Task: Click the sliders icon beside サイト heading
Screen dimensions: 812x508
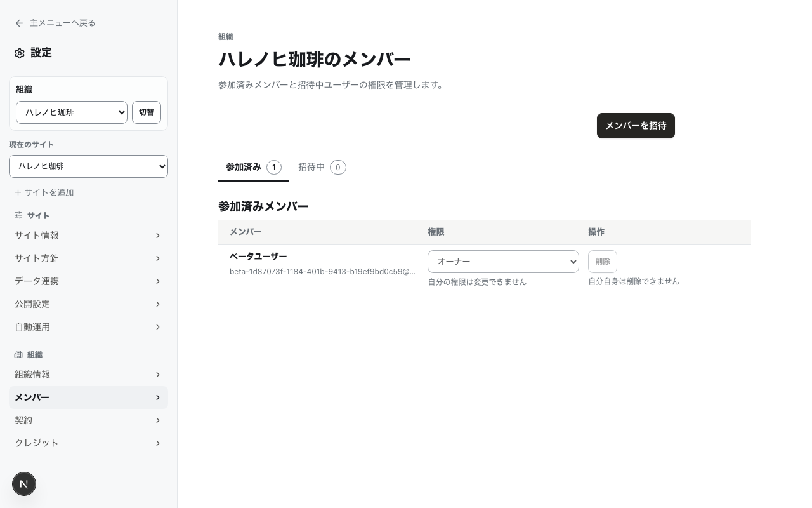Action: (18, 216)
